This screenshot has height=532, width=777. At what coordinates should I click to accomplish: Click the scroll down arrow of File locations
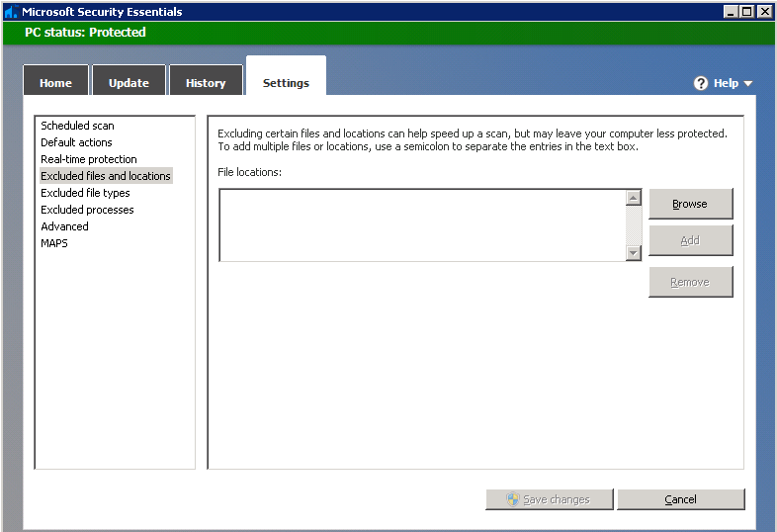[634, 253]
